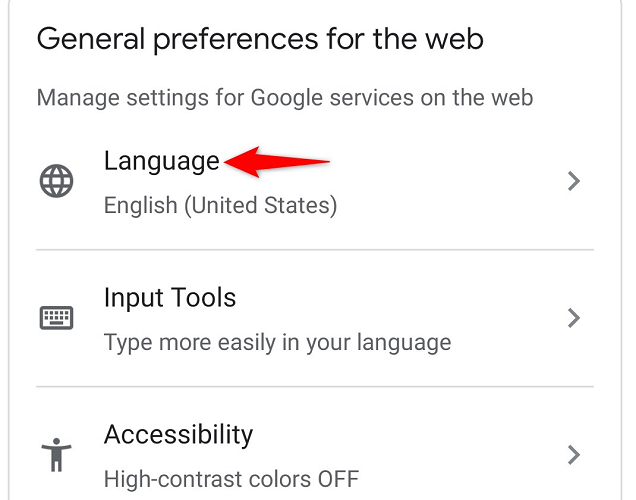This screenshot has height=500, width=636.
Task: Click 'Type more easily in your language'
Action: pyautogui.click(x=277, y=343)
